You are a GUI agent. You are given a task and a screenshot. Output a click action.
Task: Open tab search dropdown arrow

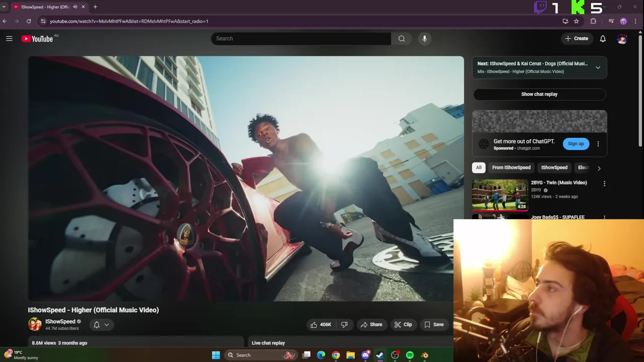(4, 7)
